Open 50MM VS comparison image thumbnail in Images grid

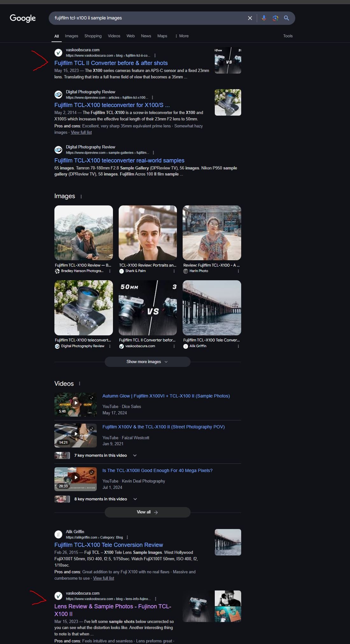[148, 308]
